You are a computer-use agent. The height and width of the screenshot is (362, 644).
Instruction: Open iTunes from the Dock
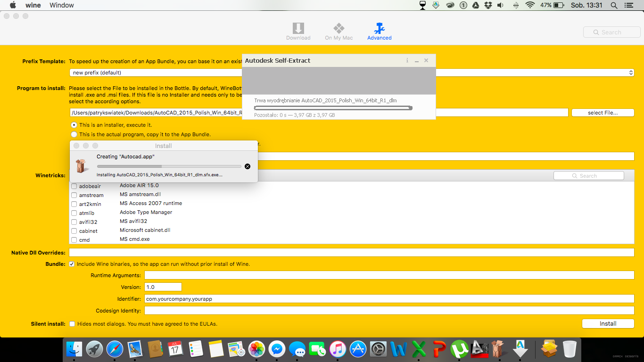click(338, 349)
